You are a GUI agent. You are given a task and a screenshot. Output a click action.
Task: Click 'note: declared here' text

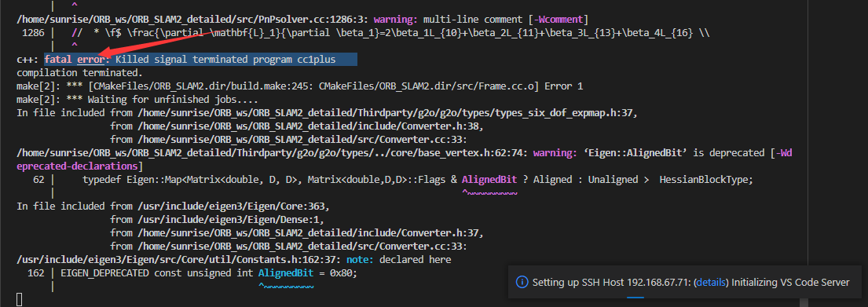click(398, 259)
